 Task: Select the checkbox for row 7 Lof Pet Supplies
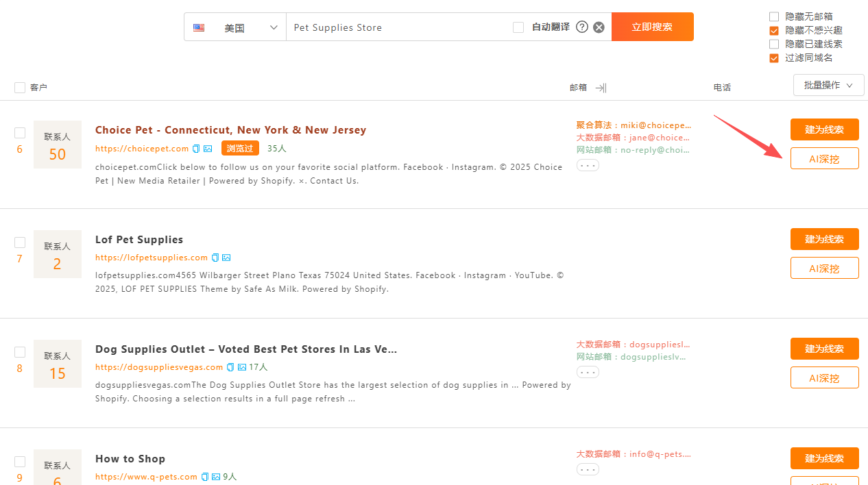tap(20, 242)
